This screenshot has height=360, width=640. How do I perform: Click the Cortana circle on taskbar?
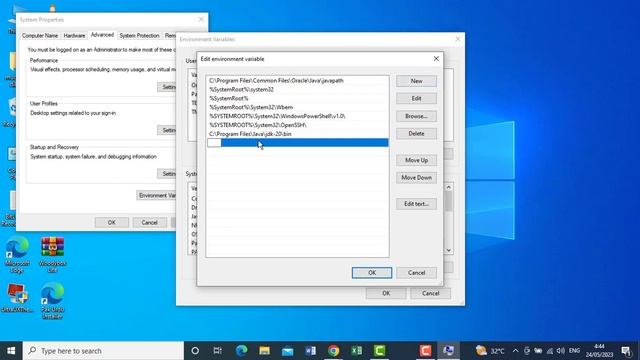(195, 351)
